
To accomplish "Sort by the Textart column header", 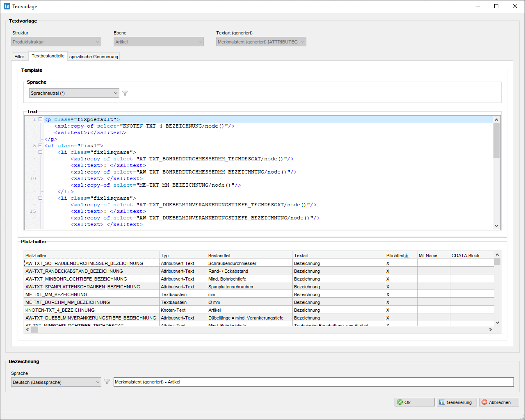I will pos(338,256).
